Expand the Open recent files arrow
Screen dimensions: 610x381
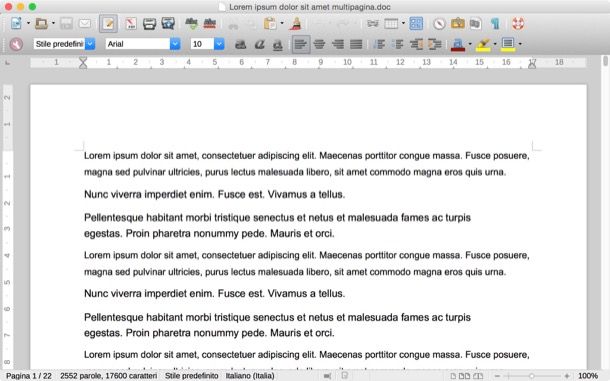coord(53,24)
